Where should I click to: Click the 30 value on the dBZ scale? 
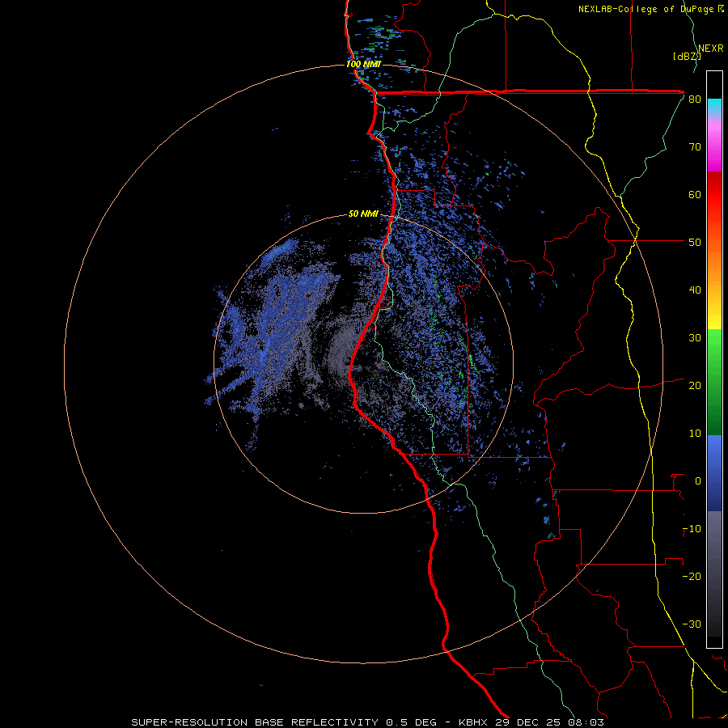695,337
